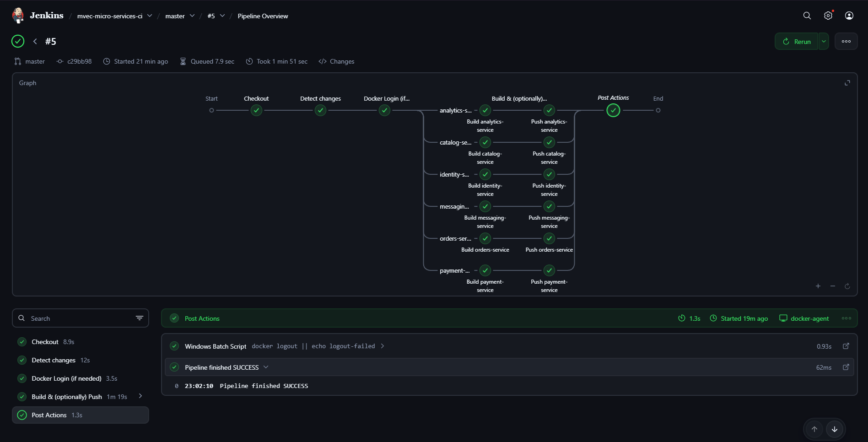
Task: Go back with the arrow beside #5
Action: (35, 41)
